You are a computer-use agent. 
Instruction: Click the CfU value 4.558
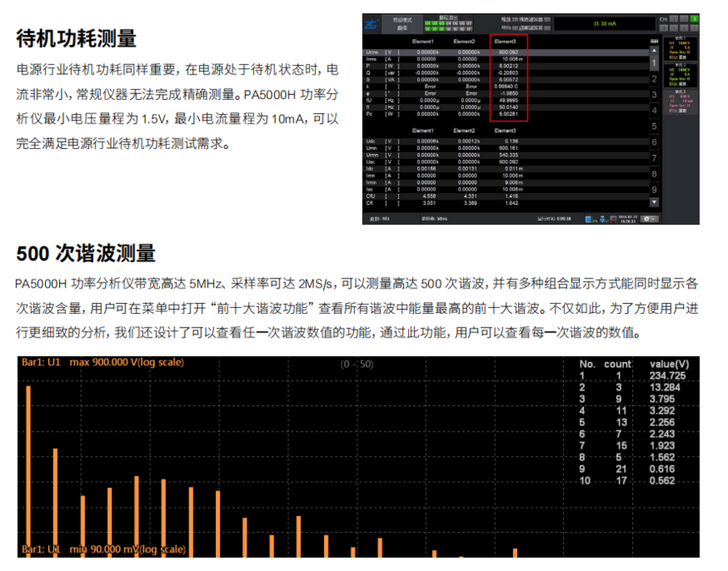(429, 196)
